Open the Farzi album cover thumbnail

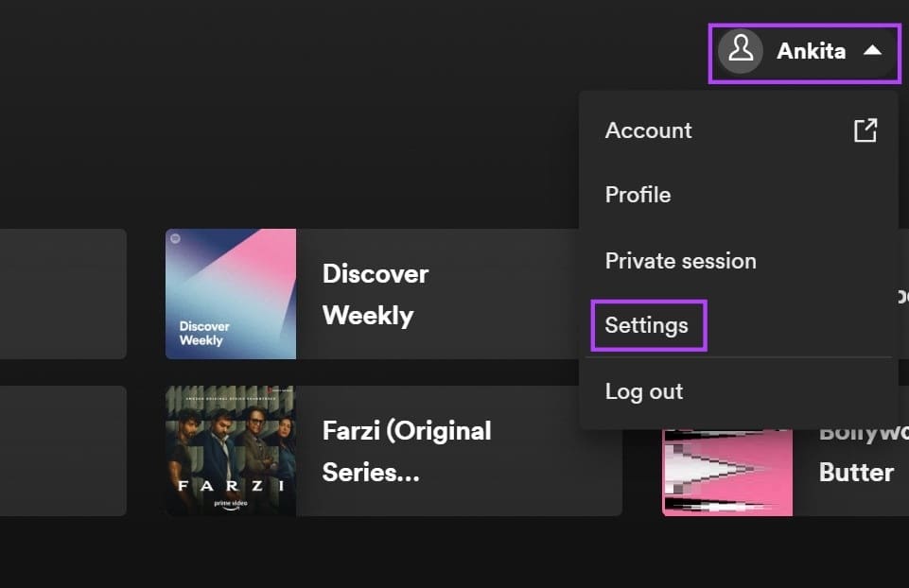pyautogui.click(x=231, y=451)
